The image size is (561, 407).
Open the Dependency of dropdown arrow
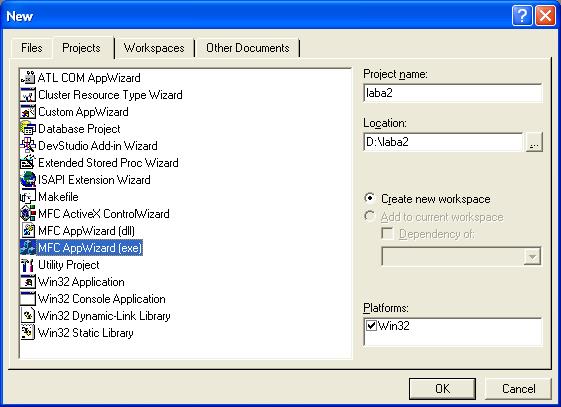(532, 256)
